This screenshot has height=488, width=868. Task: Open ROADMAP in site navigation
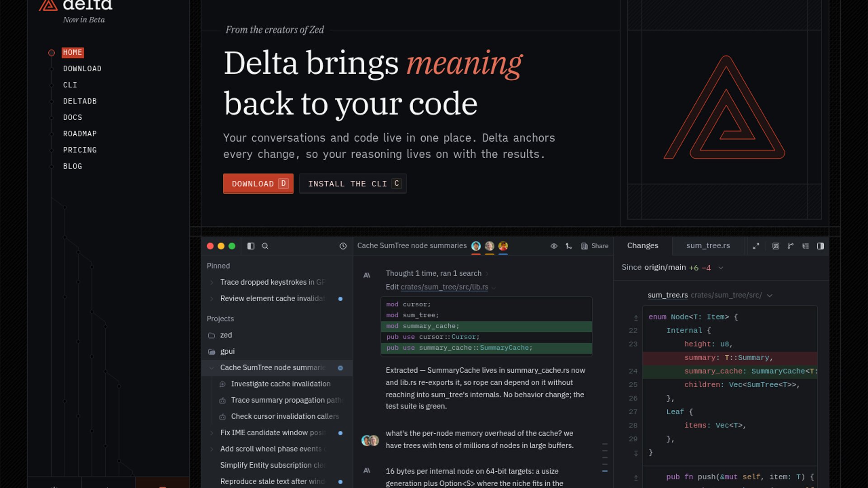[80, 134]
